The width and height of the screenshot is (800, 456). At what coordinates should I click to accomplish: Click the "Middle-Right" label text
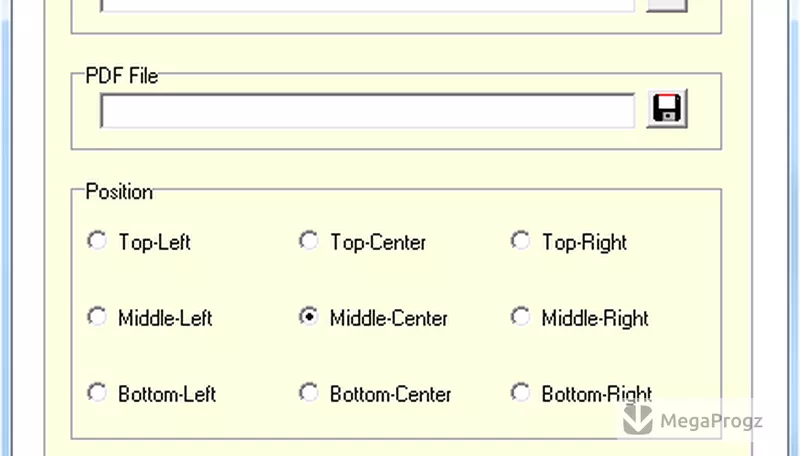coord(595,318)
